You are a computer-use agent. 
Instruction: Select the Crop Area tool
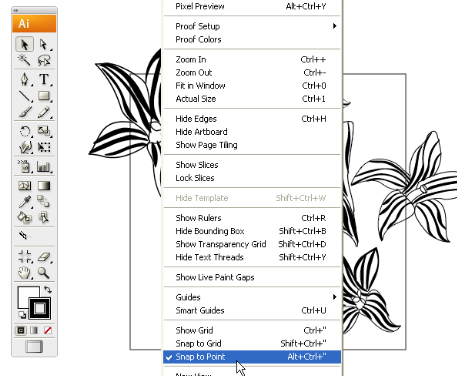(x=24, y=257)
